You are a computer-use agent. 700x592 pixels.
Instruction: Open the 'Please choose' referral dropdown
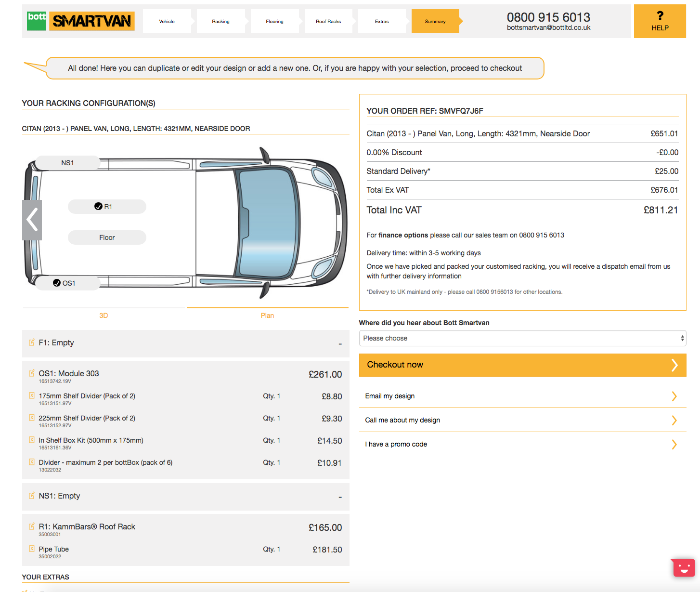522,338
